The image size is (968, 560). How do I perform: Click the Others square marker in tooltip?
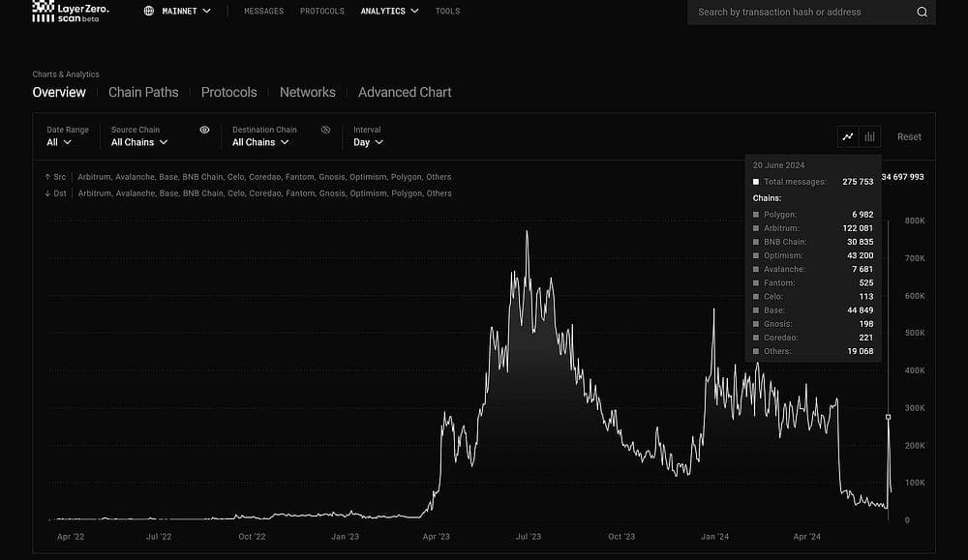pos(756,351)
